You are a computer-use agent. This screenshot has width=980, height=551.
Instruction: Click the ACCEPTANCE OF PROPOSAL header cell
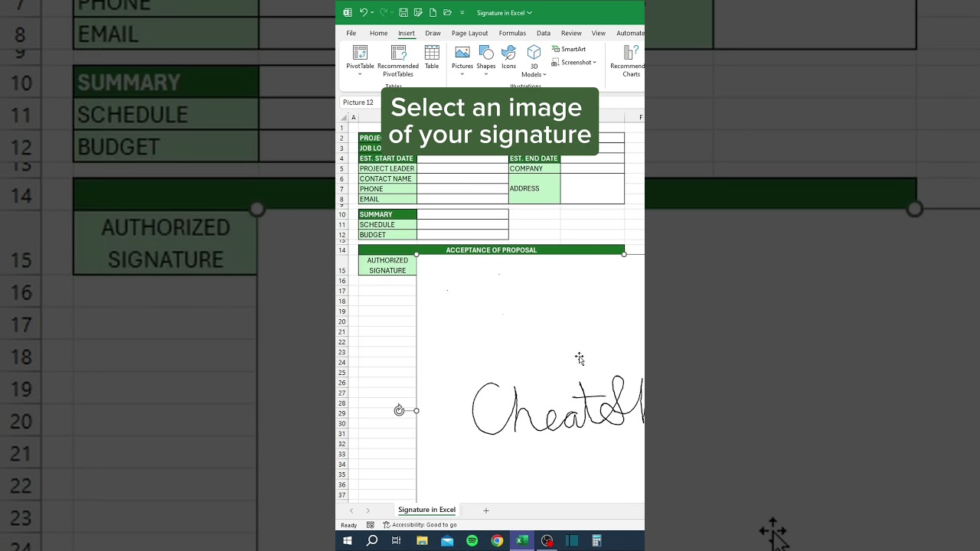(x=492, y=249)
